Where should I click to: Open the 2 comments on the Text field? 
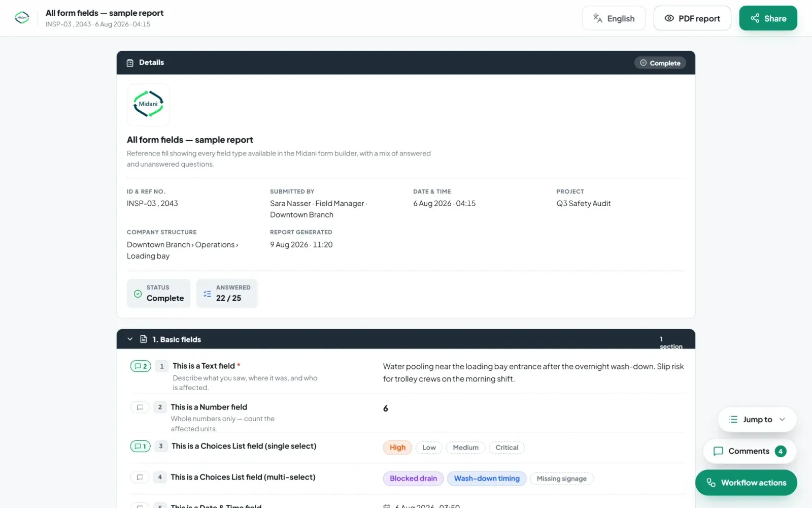pyautogui.click(x=141, y=366)
